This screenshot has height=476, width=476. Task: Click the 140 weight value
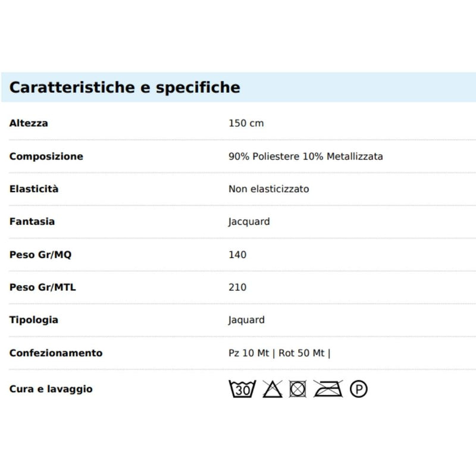click(x=237, y=255)
